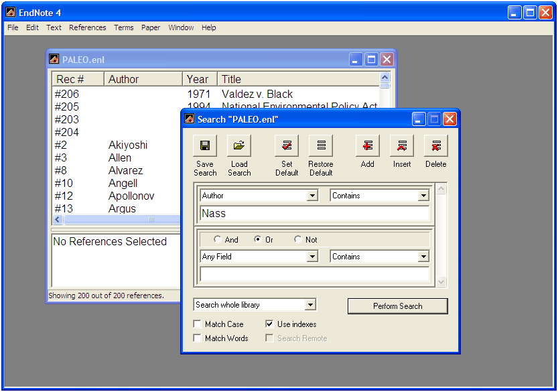This screenshot has height=392, width=558.
Task: Maximize the PALEO.enl library window
Action: point(371,59)
